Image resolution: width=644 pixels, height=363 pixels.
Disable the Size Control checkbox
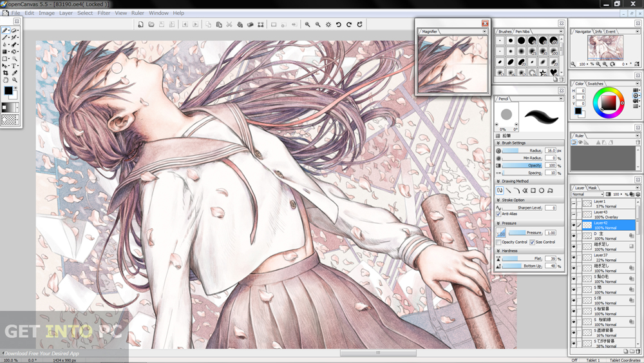tap(533, 242)
